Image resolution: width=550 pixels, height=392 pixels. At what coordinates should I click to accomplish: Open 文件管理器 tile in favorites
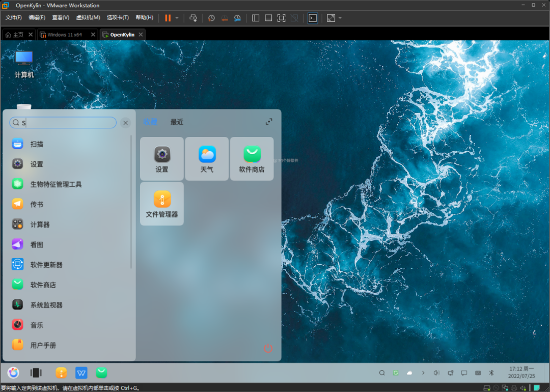(x=162, y=204)
